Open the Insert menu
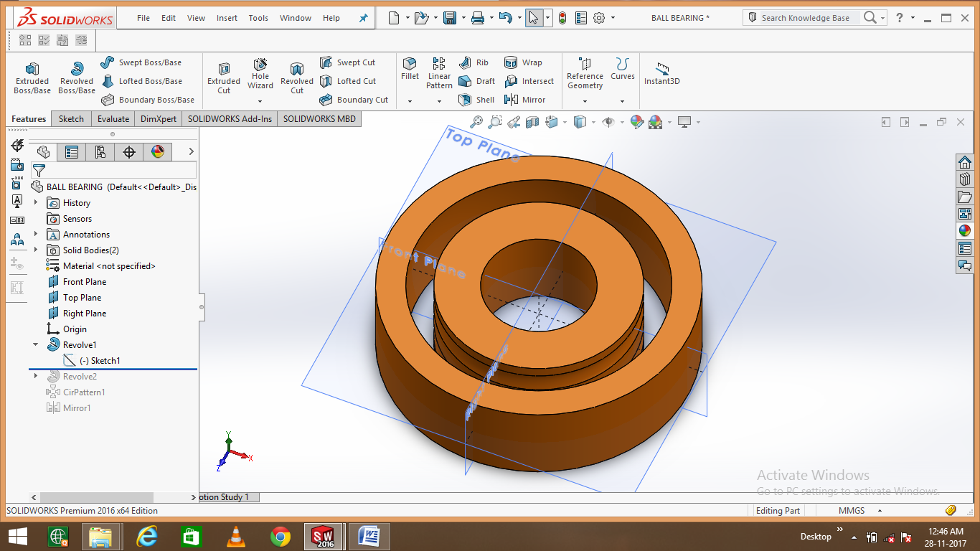Screen dimensions: 980x551 [227, 18]
